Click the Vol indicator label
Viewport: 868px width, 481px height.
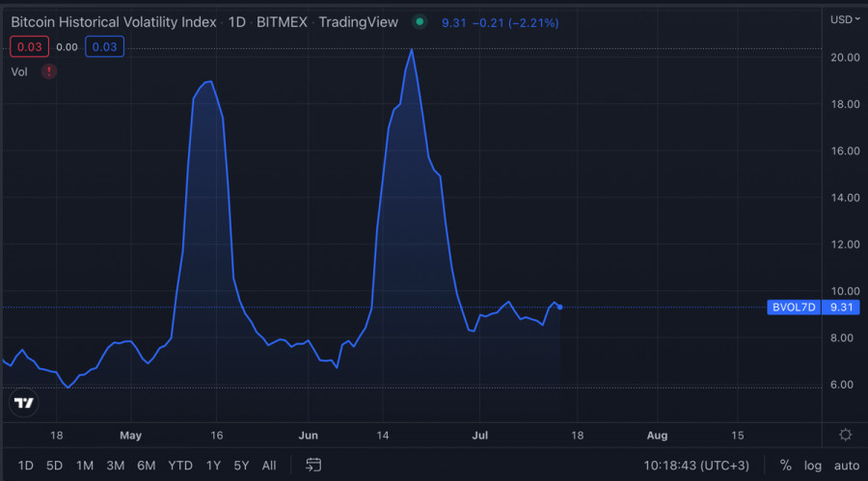pos(19,72)
